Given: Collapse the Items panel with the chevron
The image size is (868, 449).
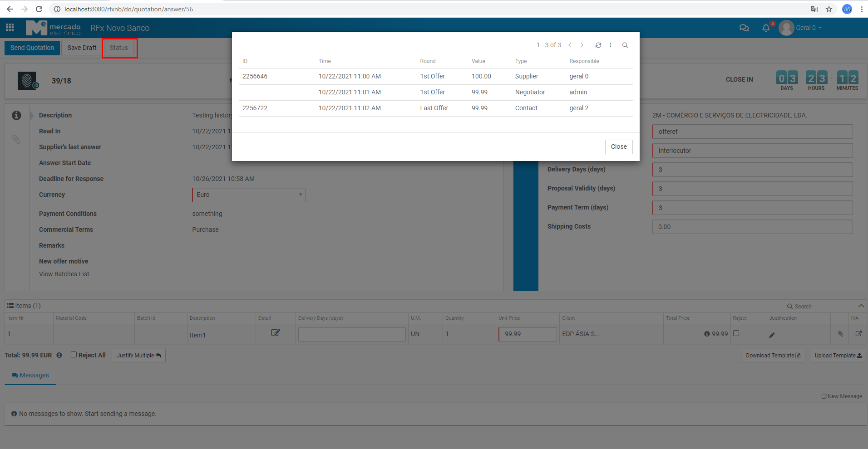Looking at the screenshot, I should pyautogui.click(x=860, y=305).
